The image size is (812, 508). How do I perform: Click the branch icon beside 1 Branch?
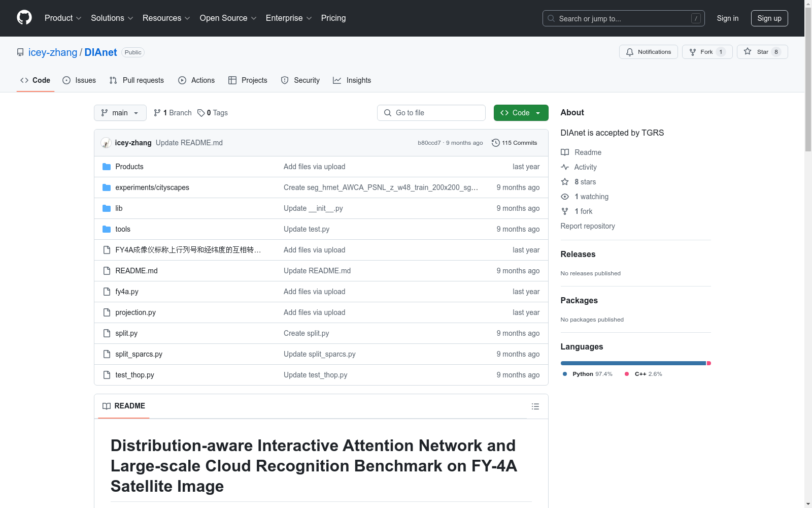[157, 113]
